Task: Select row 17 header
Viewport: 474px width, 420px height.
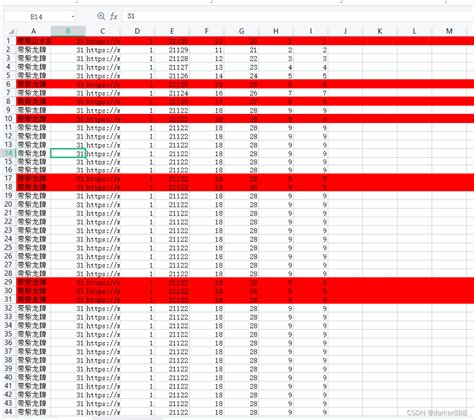Action: pyautogui.click(x=8, y=178)
